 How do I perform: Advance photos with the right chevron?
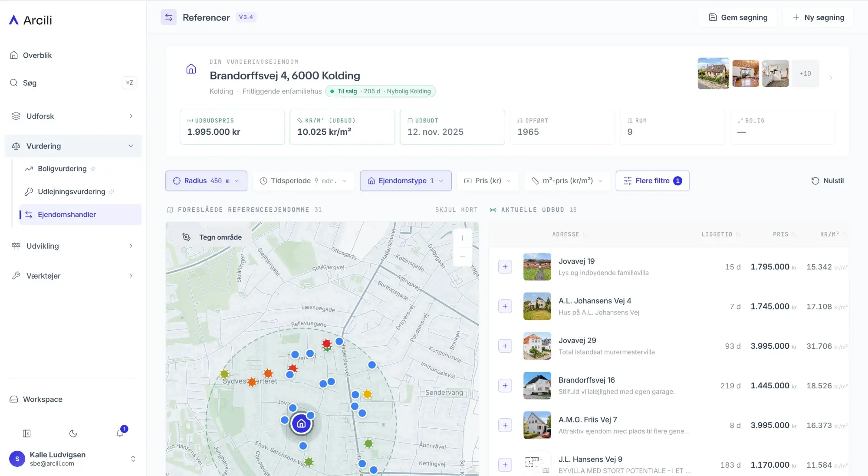[831, 78]
